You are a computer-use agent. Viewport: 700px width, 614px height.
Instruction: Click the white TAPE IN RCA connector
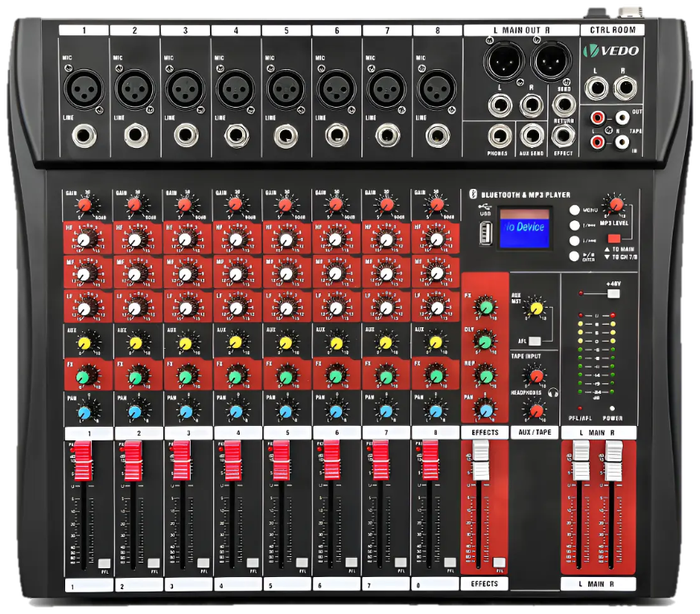622,142
